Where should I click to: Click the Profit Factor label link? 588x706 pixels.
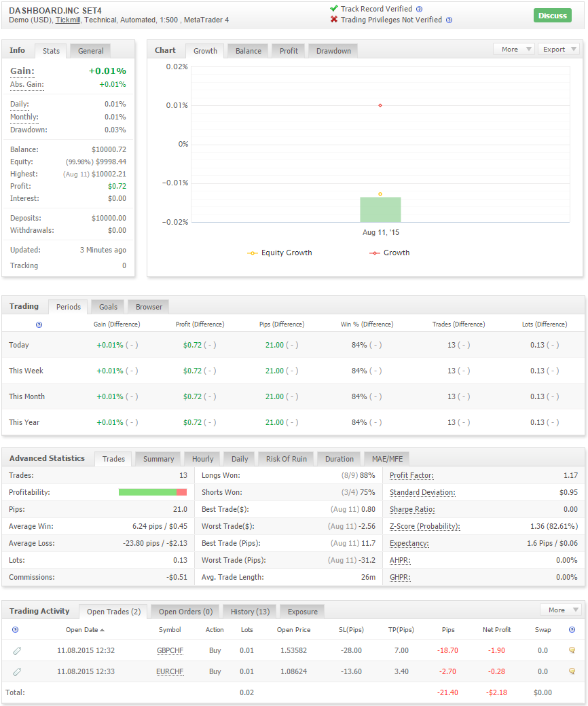pyautogui.click(x=411, y=475)
